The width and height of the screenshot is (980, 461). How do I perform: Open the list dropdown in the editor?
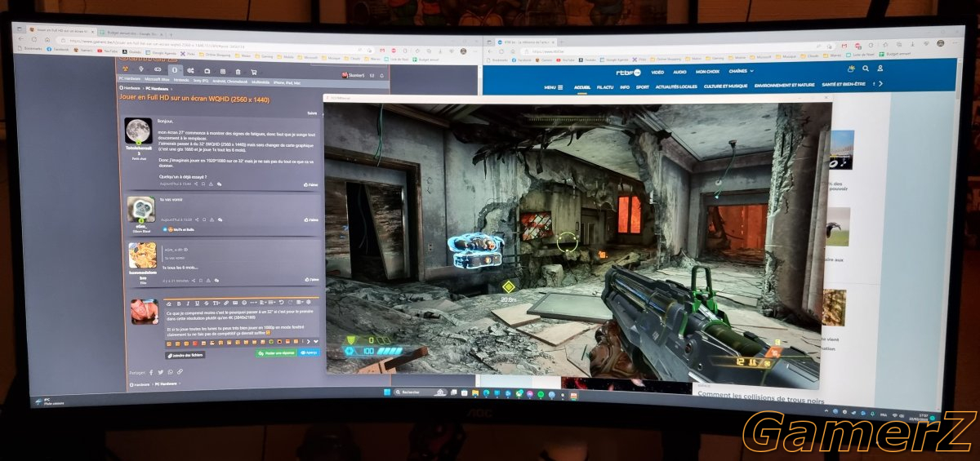tap(272, 302)
